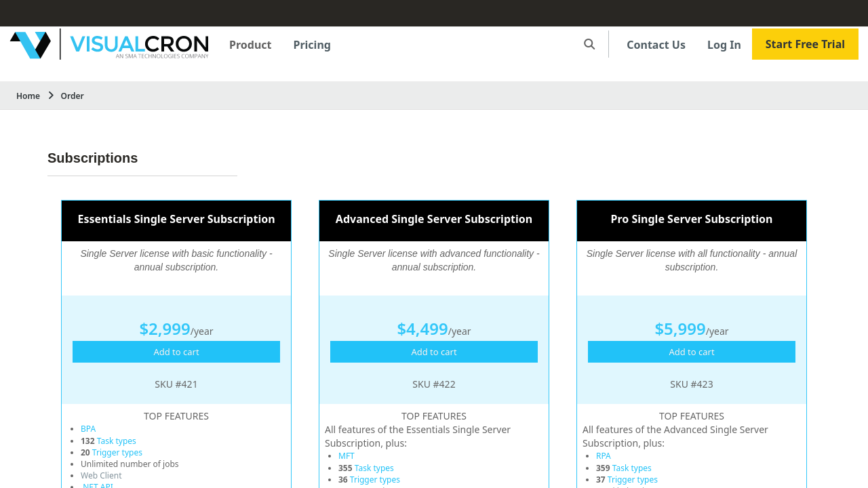Open the Product menu

[250, 45]
